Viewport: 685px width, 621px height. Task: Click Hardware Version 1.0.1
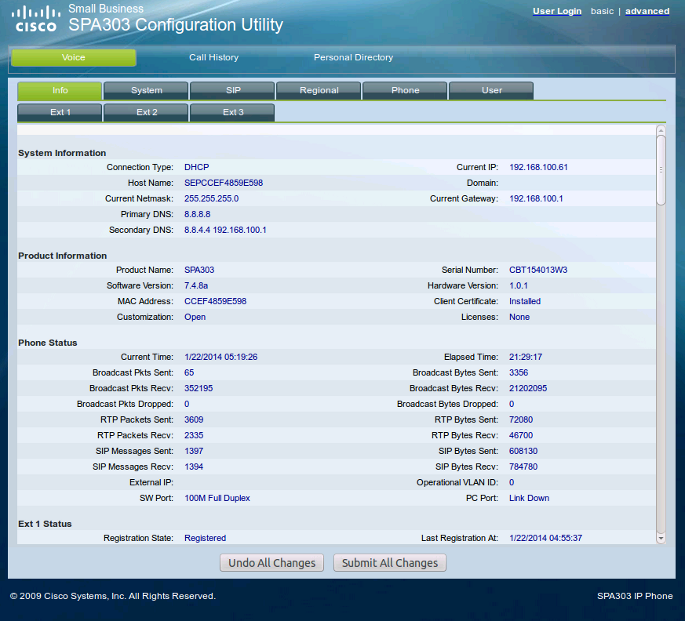[x=518, y=286]
